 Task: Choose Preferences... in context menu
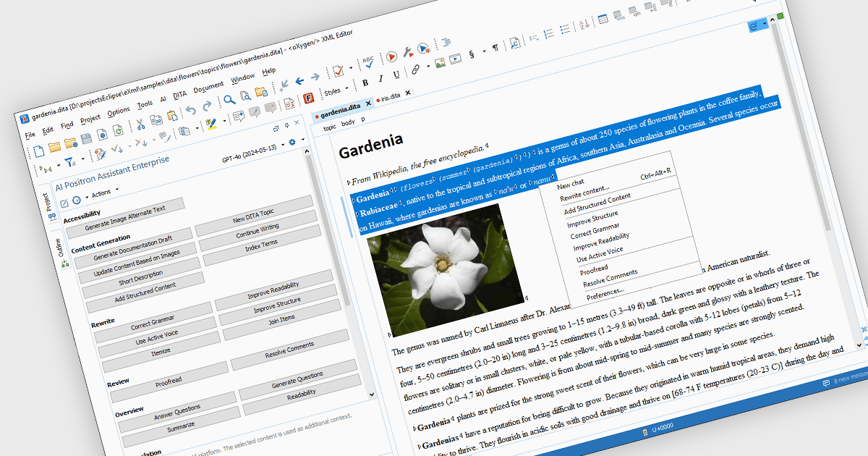(605, 293)
